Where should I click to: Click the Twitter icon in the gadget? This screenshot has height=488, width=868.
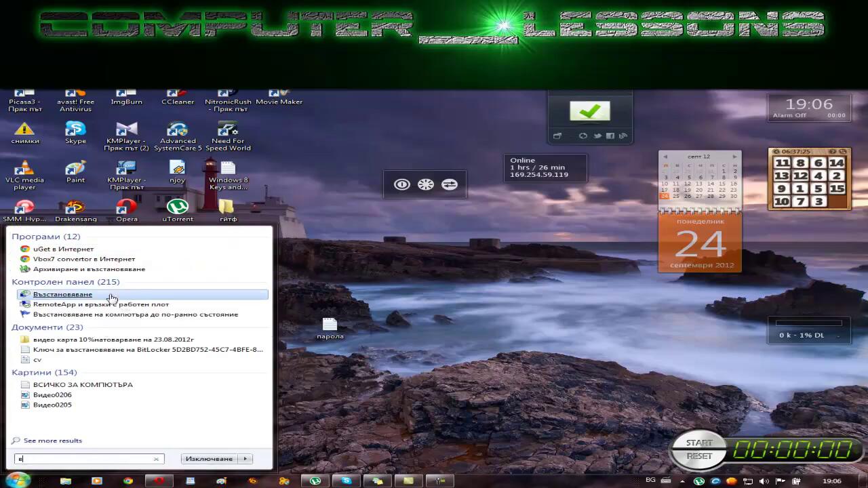(597, 136)
